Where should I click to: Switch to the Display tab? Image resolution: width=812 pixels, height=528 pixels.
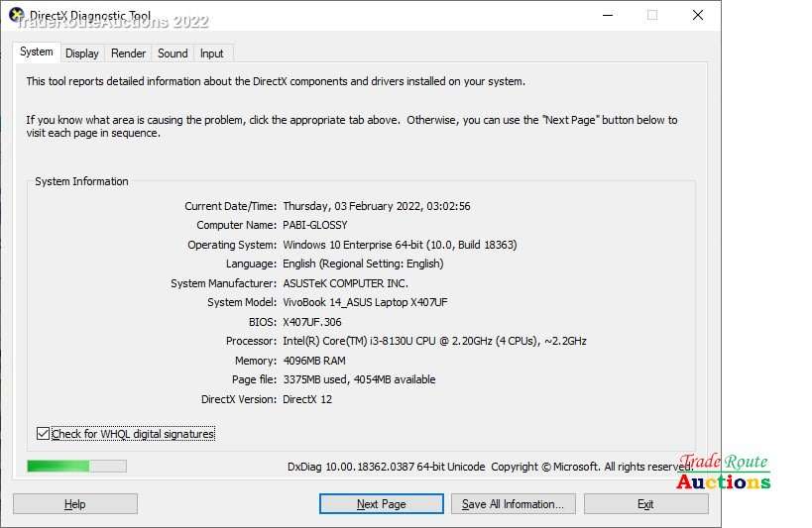point(82,53)
